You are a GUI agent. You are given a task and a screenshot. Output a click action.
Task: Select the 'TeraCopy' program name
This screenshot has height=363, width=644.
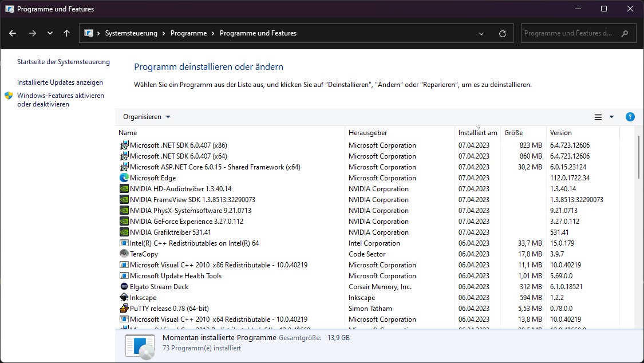tap(144, 254)
